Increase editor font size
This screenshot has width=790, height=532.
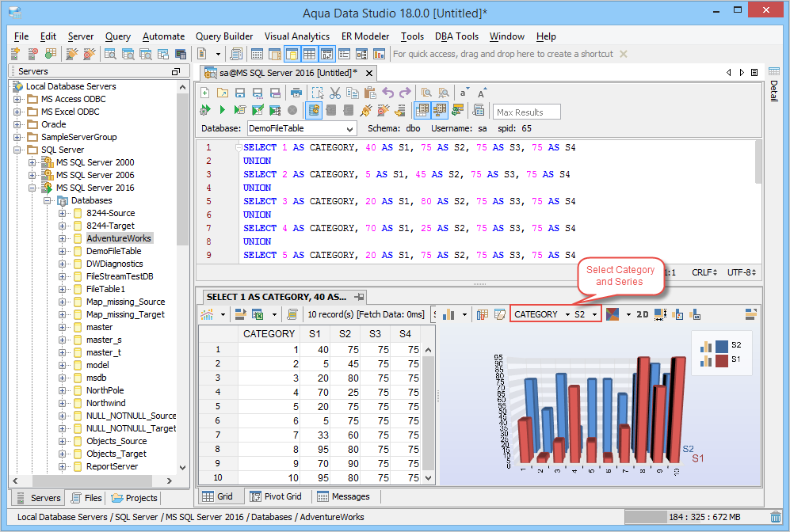[481, 93]
